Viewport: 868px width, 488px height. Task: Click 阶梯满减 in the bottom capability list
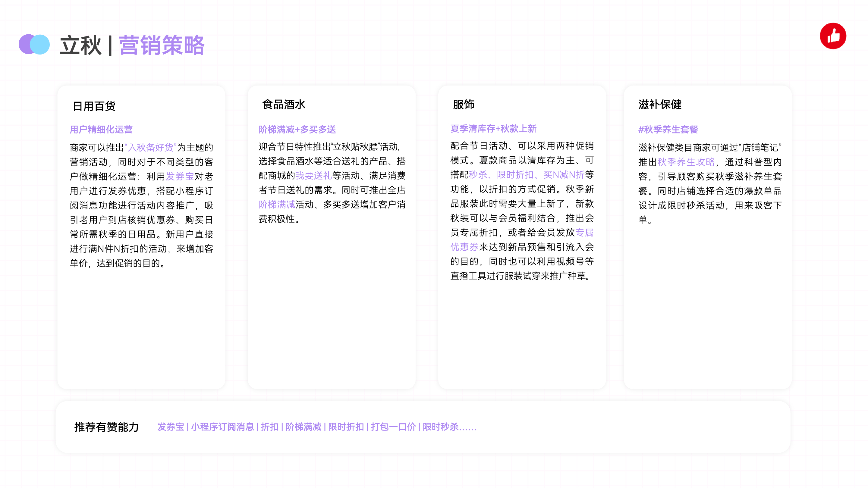(303, 427)
